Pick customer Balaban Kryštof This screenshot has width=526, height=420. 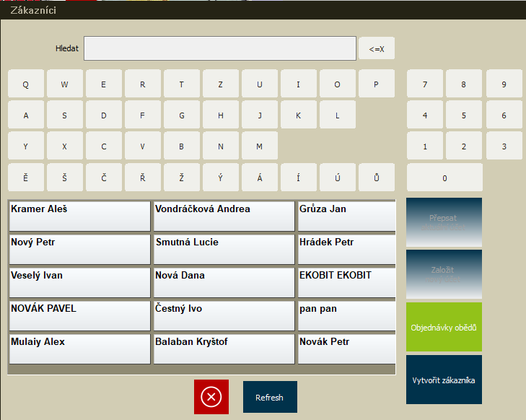[224, 349]
